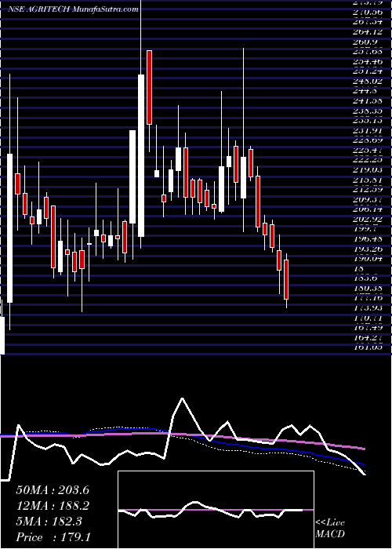Click the NSE AGRITECH MunafaSutra.com chart title

[73, 9]
